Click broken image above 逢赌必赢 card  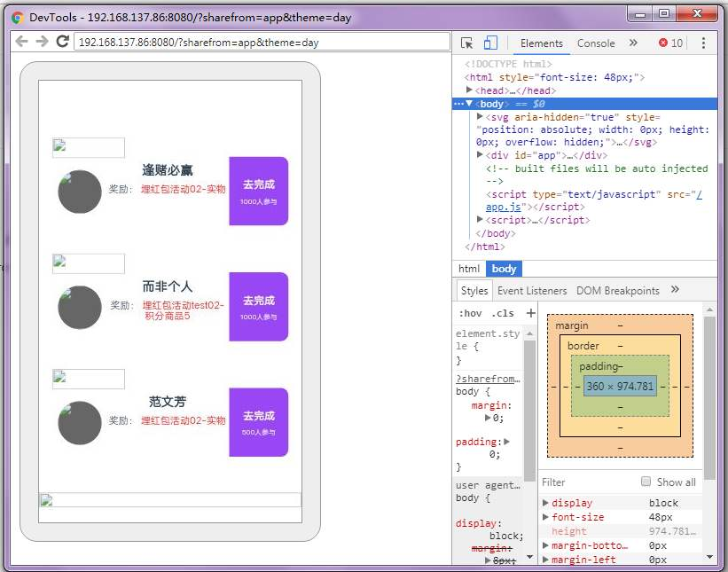pyautogui.click(x=88, y=147)
